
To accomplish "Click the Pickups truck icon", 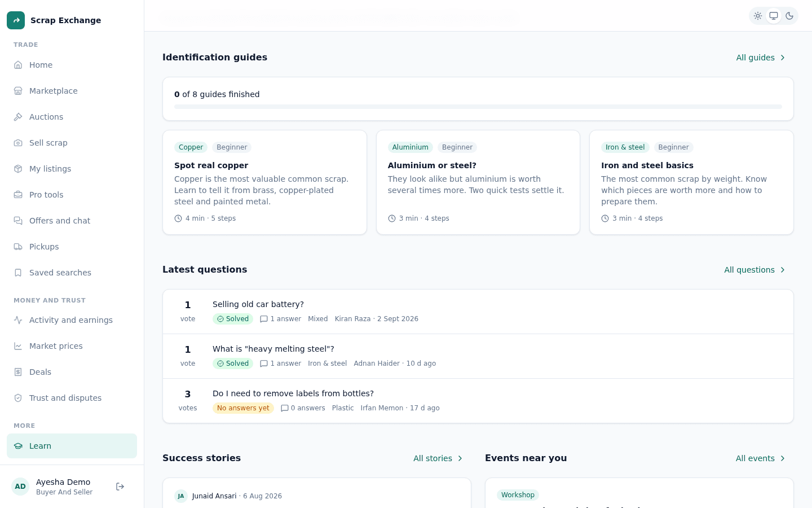I will [18, 247].
